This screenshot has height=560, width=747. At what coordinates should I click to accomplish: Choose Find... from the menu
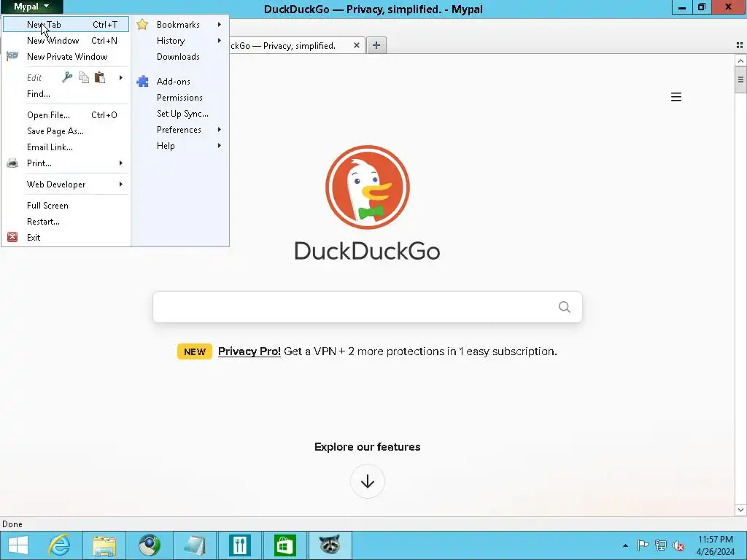pos(66,94)
